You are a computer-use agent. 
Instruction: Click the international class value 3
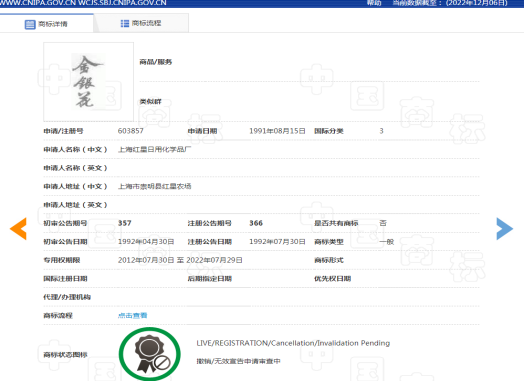click(x=381, y=131)
